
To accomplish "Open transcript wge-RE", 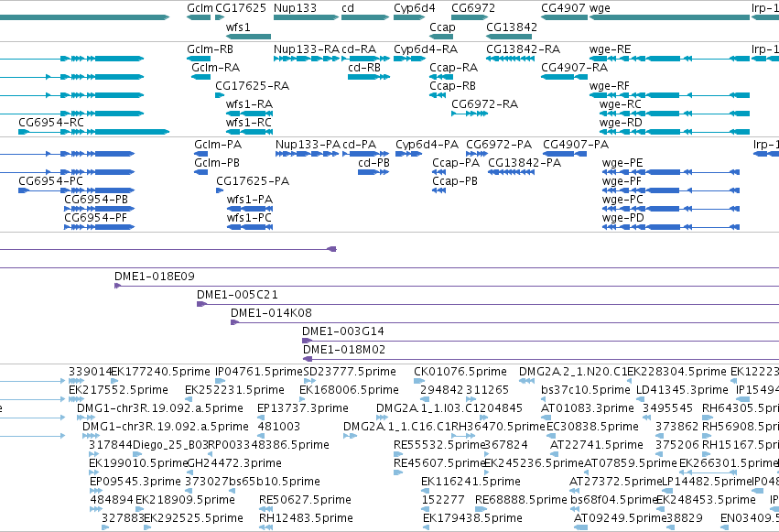I will coord(610,49).
